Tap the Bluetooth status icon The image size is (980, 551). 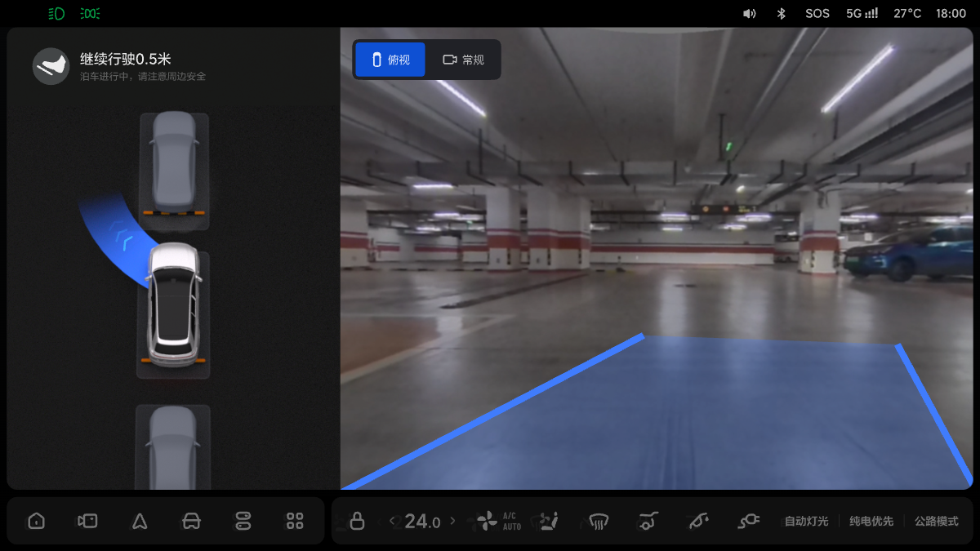coord(781,13)
